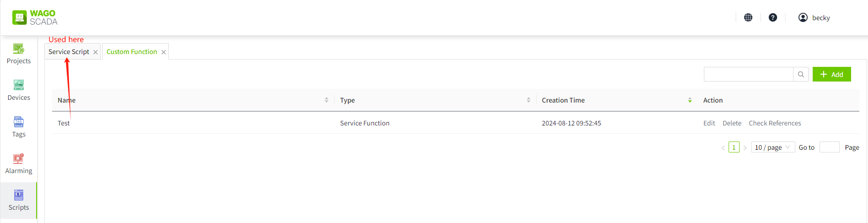Click Delete for the Test script
The image size is (868, 223).
(x=732, y=123)
